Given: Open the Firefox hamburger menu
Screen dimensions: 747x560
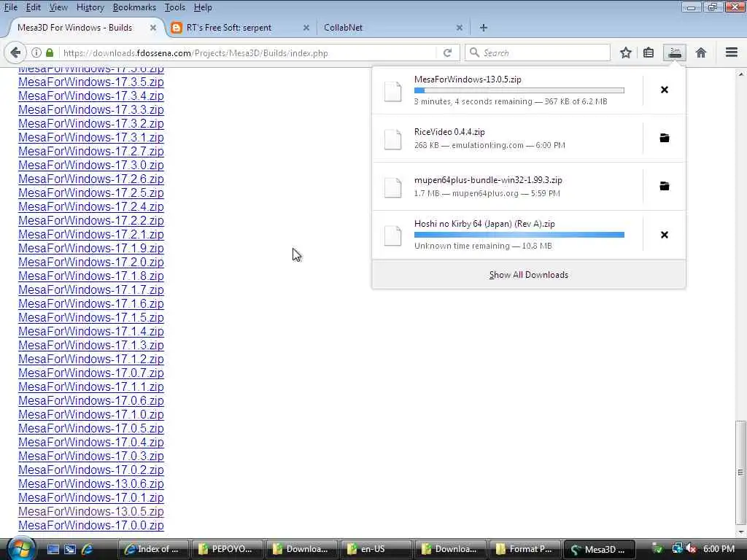Looking at the screenshot, I should [x=732, y=52].
